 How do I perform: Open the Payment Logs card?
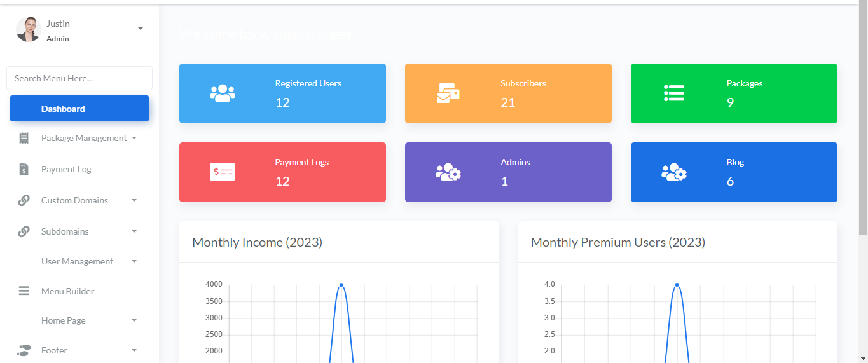[x=282, y=172]
